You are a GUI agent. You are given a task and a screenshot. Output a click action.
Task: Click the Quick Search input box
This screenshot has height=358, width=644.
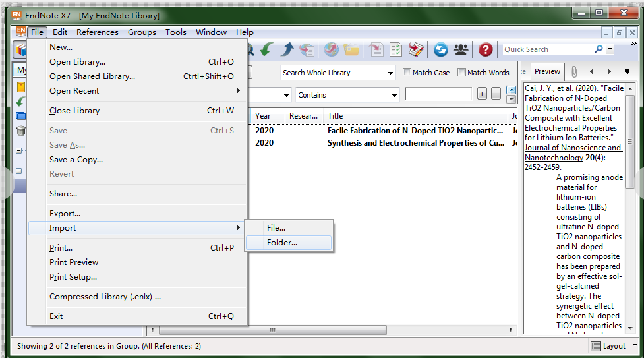(x=548, y=49)
